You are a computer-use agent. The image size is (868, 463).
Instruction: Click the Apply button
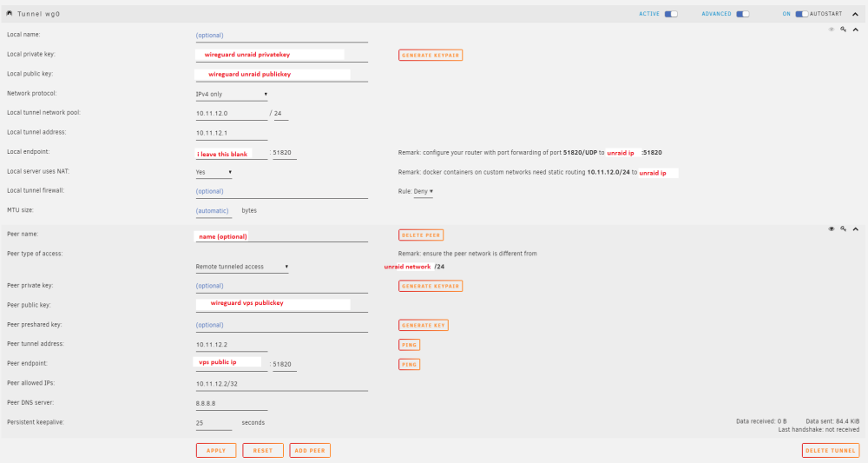coord(216,450)
